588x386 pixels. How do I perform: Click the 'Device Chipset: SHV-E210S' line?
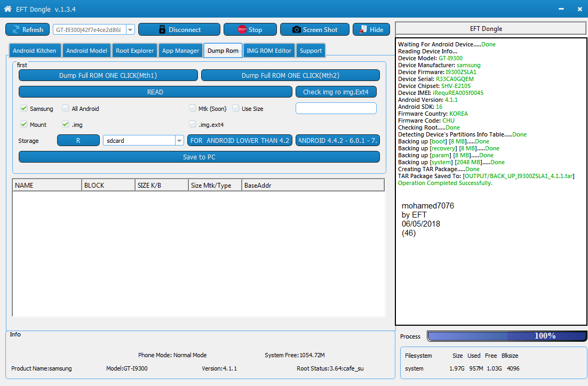click(x=434, y=86)
